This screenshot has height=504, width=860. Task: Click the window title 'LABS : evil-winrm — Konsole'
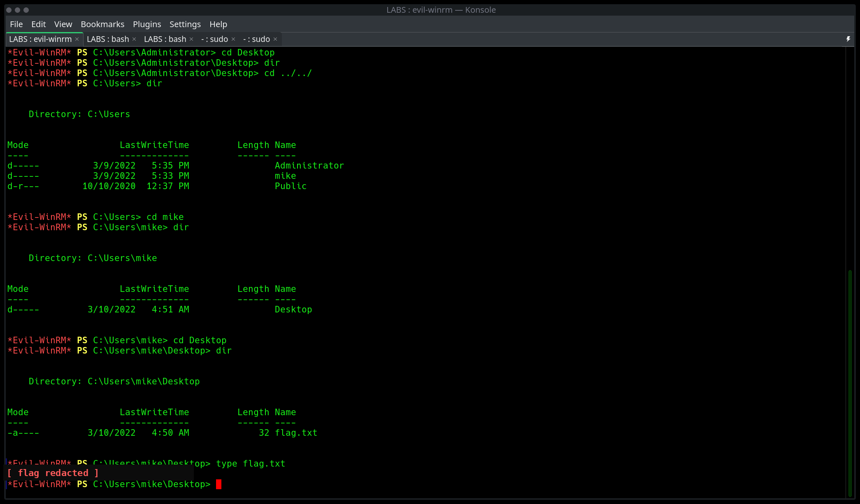point(441,10)
